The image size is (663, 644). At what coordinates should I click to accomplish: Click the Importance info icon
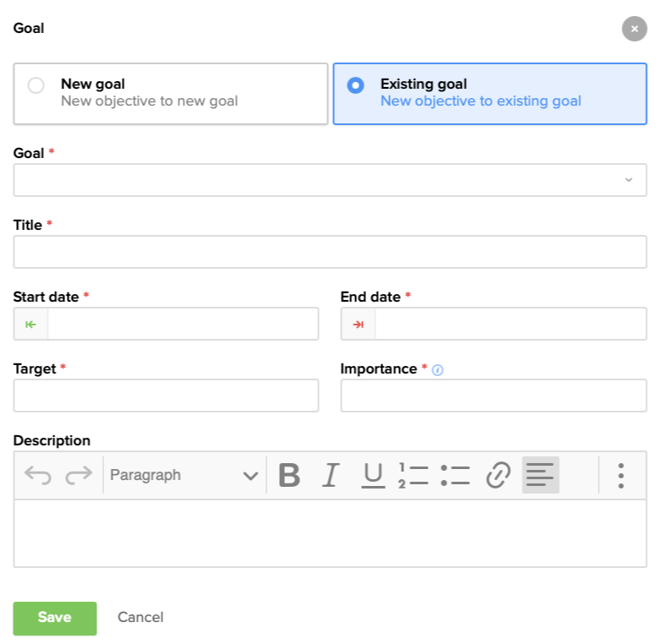coord(437,369)
